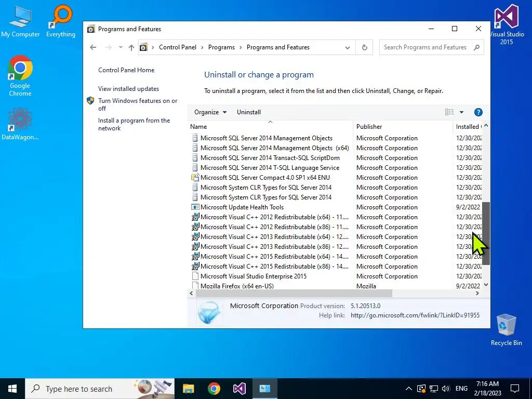Show hidden system tray icons
Image resolution: width=532 pixels, height=399 pixels.
(x=409, y=389)
